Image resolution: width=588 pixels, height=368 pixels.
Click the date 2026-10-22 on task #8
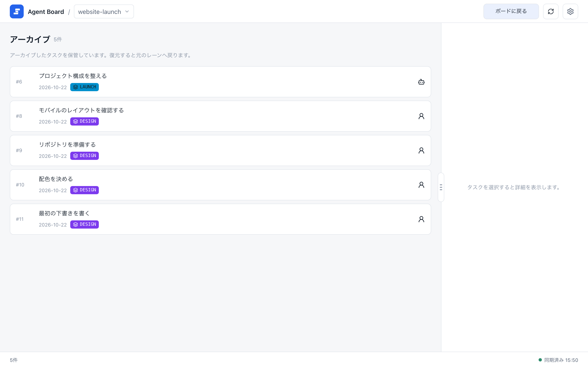[x=53, y=122]
